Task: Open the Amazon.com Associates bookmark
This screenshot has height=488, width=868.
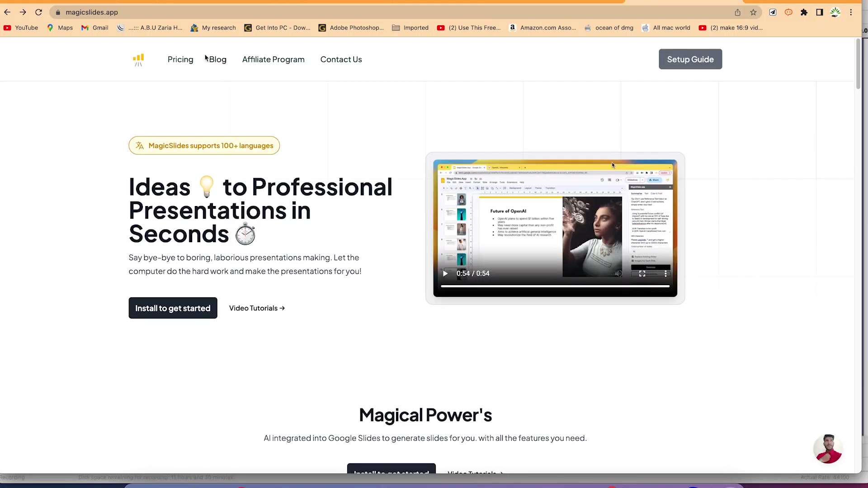Action: (x=542, y=28)
